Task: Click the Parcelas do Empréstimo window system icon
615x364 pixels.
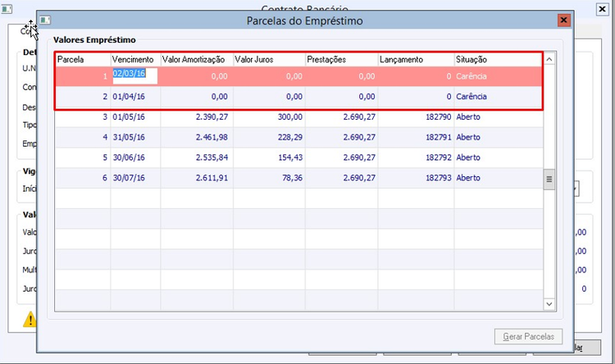Action: 45,20
